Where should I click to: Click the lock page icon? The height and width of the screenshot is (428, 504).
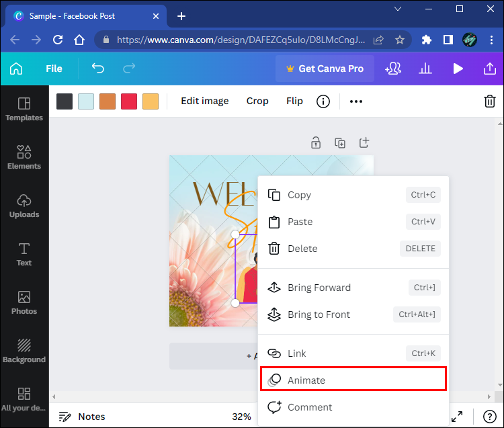316,142
